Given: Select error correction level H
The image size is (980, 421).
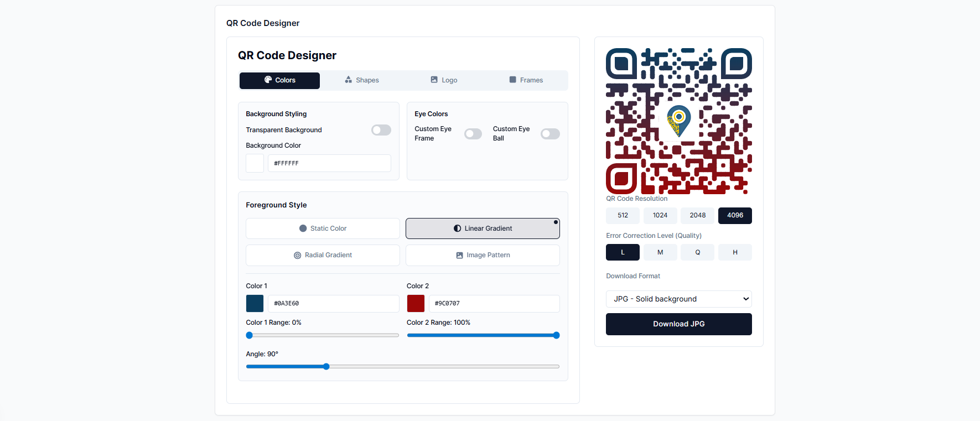Looking at the screenshot, I should pyautogui.click(x=735, y=252).
